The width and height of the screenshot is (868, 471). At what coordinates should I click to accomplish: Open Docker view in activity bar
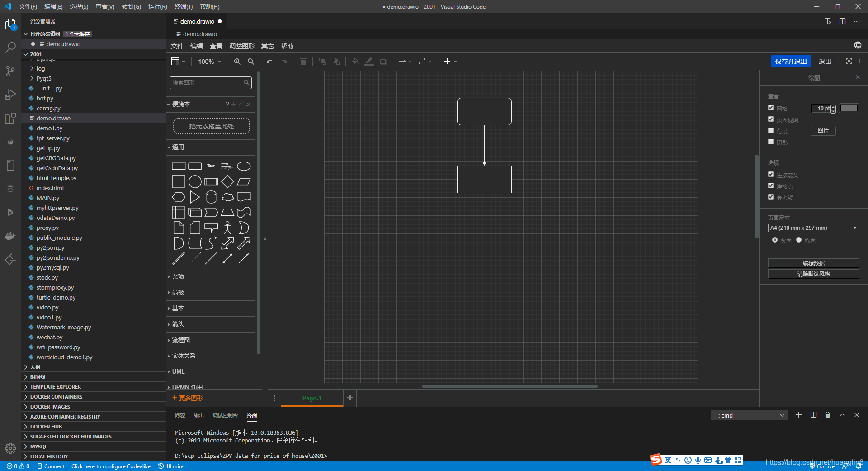pos(10,236)
